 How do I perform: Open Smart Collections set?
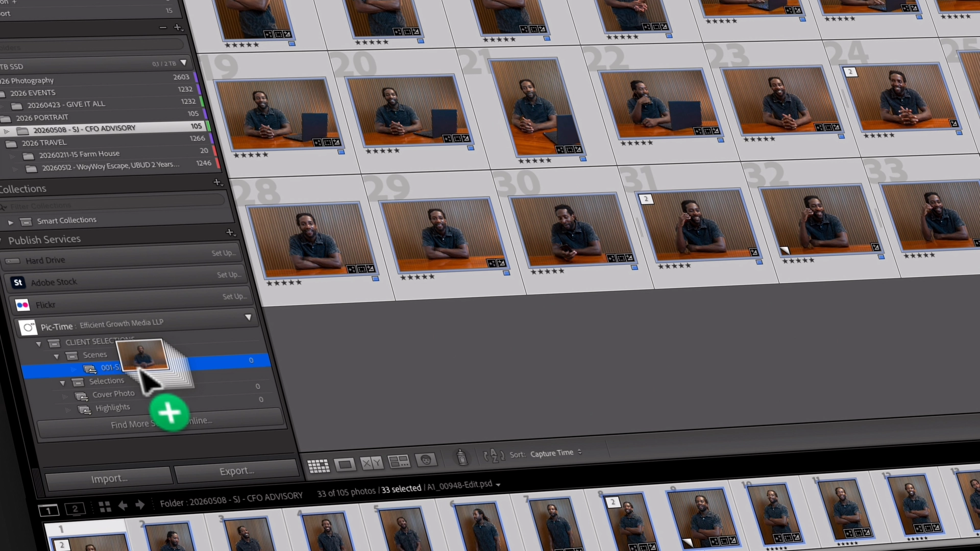pos(66,220)
